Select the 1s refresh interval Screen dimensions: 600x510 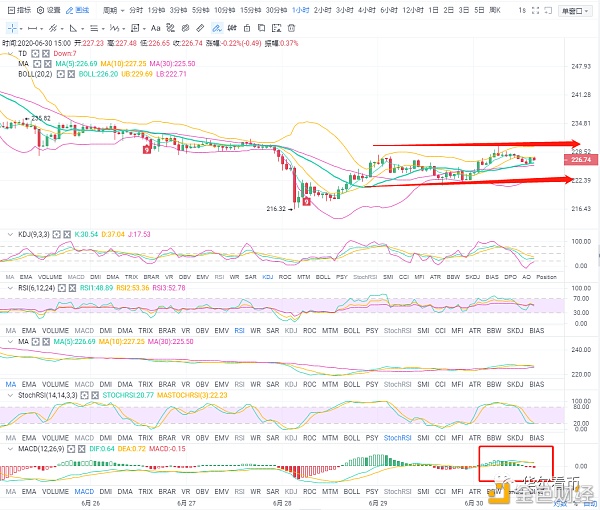522,10
